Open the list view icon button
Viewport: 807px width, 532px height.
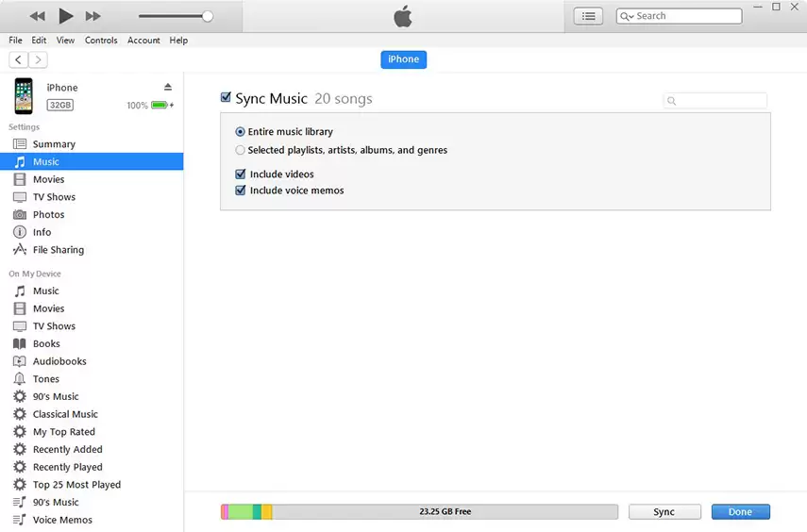click(x=588, y=16)
